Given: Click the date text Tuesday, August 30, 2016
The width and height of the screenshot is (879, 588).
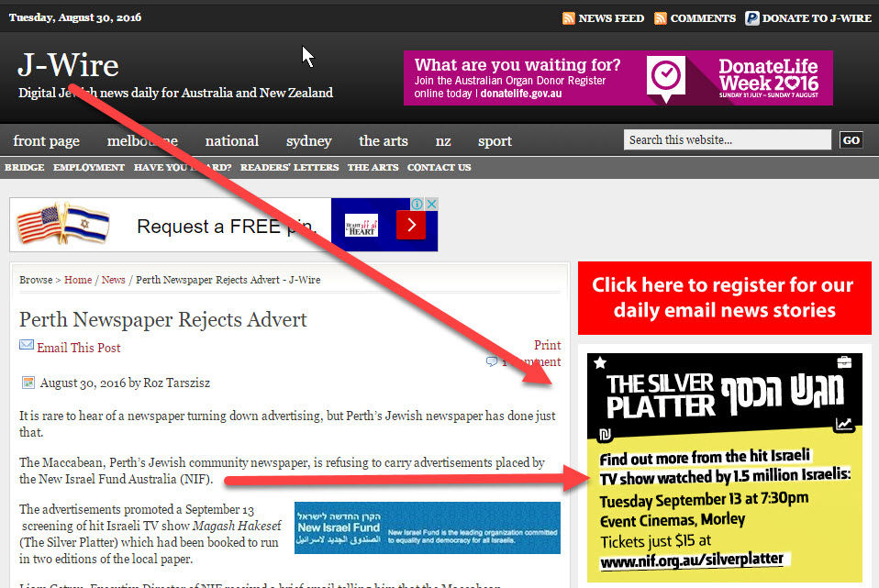Looking at the screenshot, I should pyautogui.click(x=75, y=17).
